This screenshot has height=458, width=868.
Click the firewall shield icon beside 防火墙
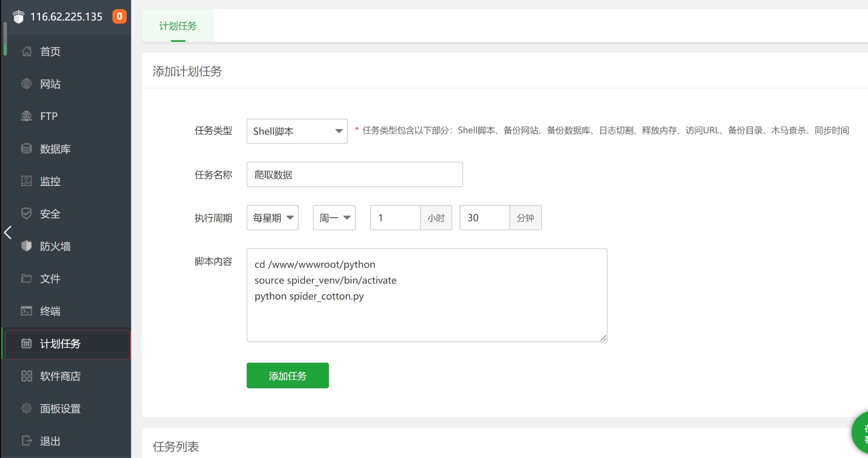point(27,247)
